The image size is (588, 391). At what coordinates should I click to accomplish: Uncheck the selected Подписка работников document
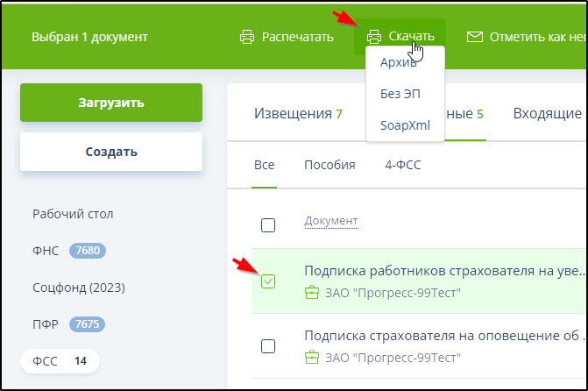(x=268, y=281)
